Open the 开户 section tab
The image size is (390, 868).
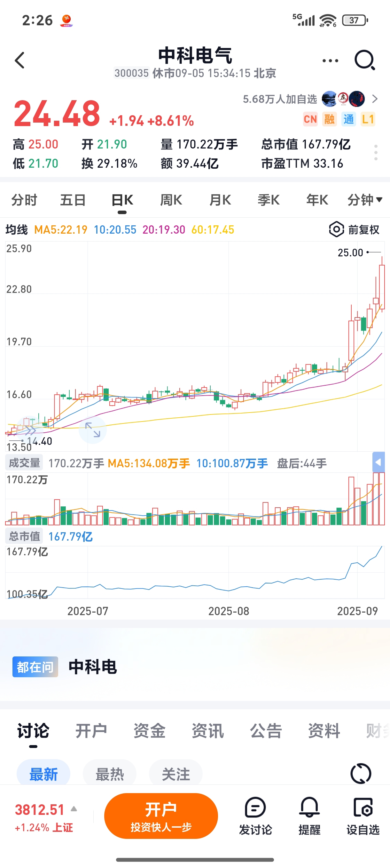(x=91, y=731)
